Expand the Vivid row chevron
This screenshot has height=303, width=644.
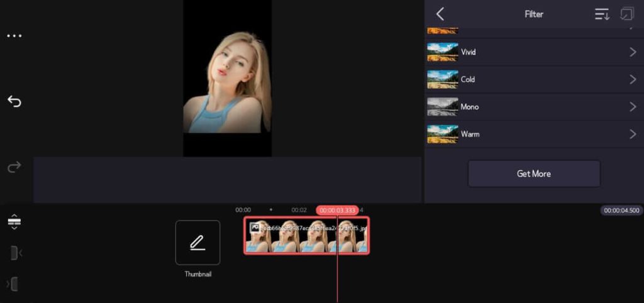point(633,52)
